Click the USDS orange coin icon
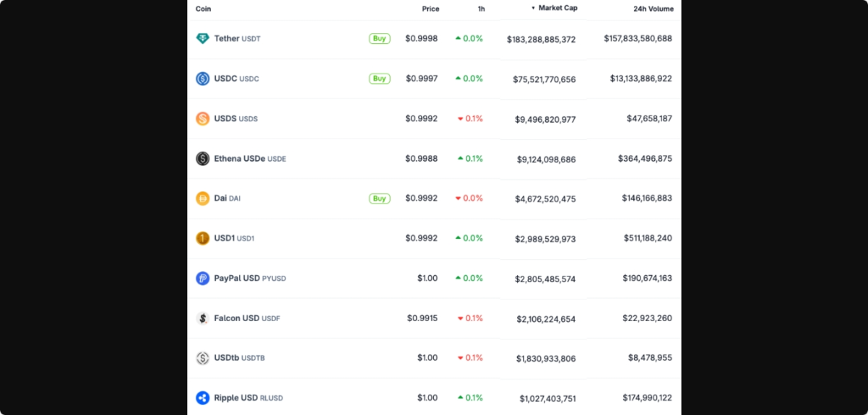The image size is (868, 415). tap(203, 118)
